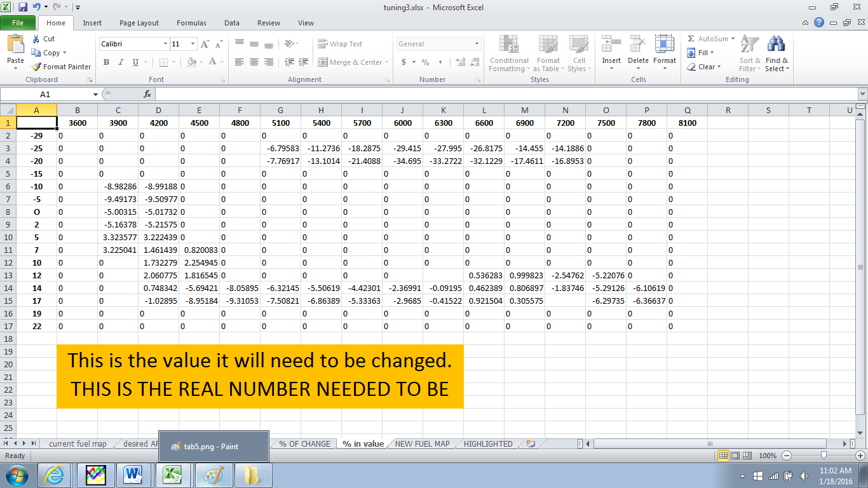Click the Save icon in the quick access toolbar
This screenshot has height=488, width=868.
click(x=23, y=8)
